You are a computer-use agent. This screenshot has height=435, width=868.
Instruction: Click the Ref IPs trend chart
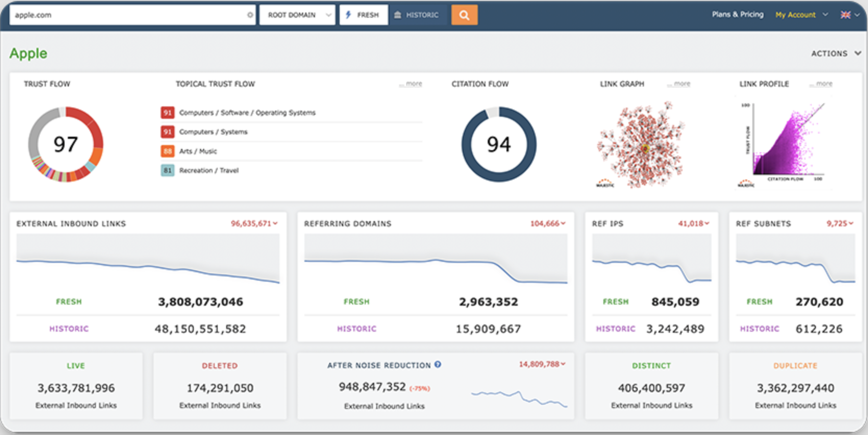pyautogui.click(x=651, y=259)
